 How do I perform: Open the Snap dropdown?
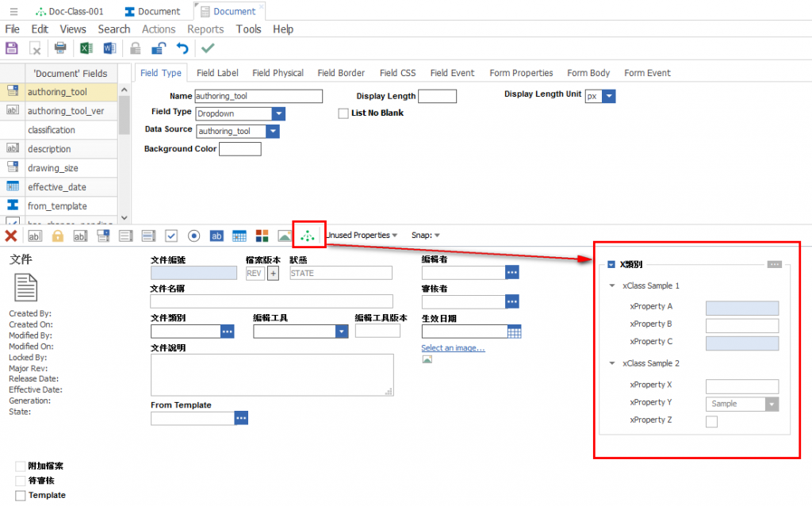426,236
